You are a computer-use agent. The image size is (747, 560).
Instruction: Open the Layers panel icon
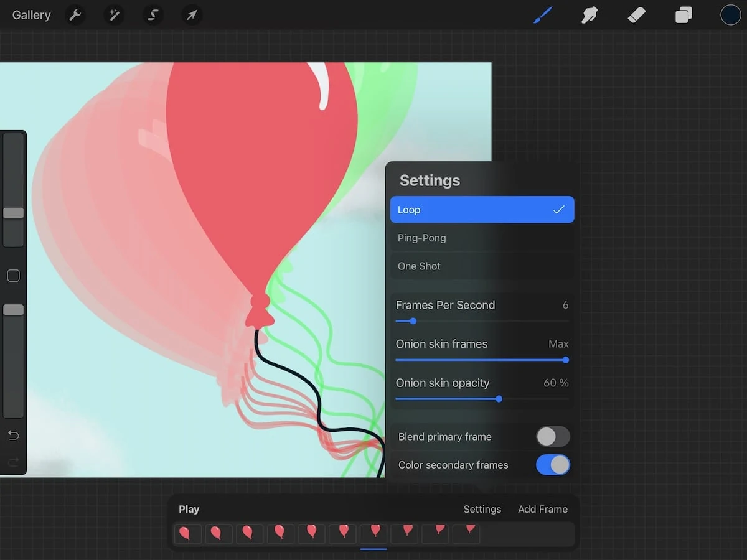(684, 15)
